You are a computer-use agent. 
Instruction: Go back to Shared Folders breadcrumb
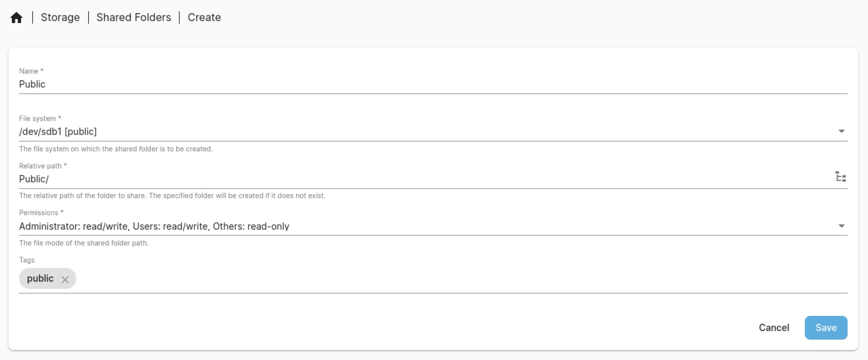tap(134, 17)
